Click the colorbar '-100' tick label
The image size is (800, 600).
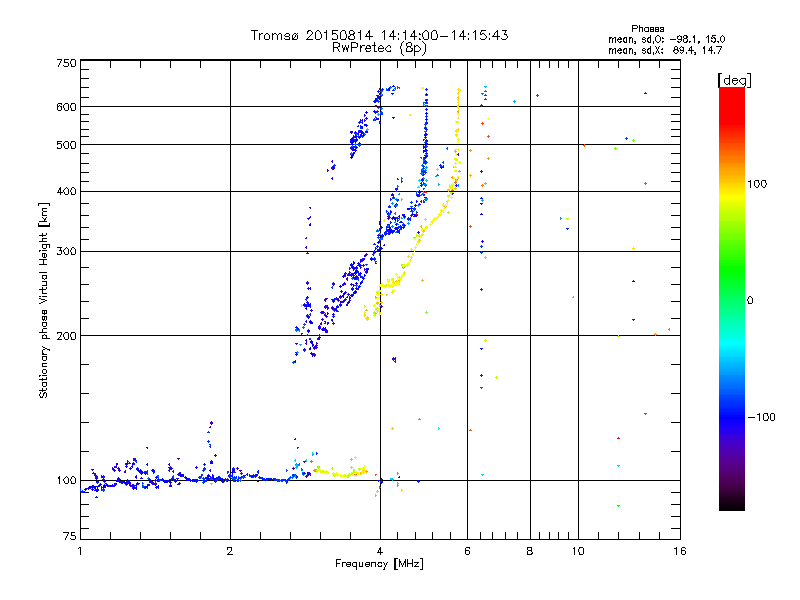(761, 417)
